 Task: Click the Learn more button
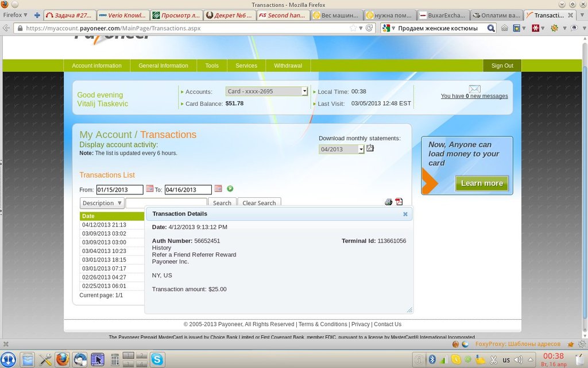click(482, 183)
